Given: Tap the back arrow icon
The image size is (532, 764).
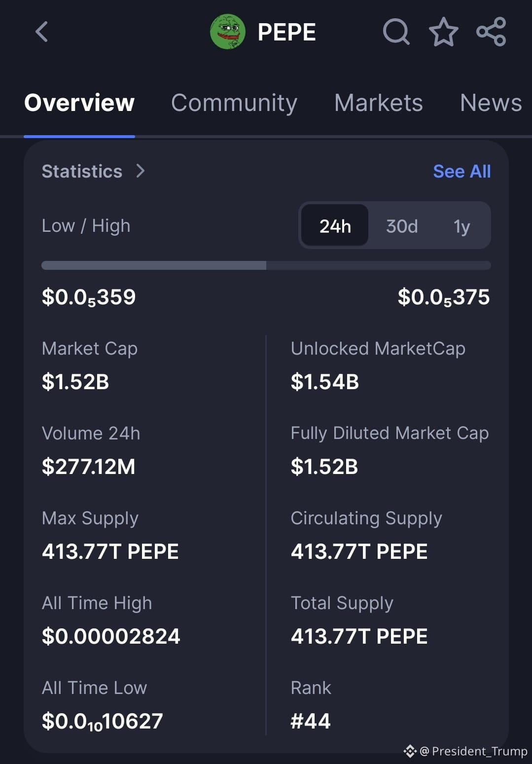Looking at the screenshot, I should 42,32.
